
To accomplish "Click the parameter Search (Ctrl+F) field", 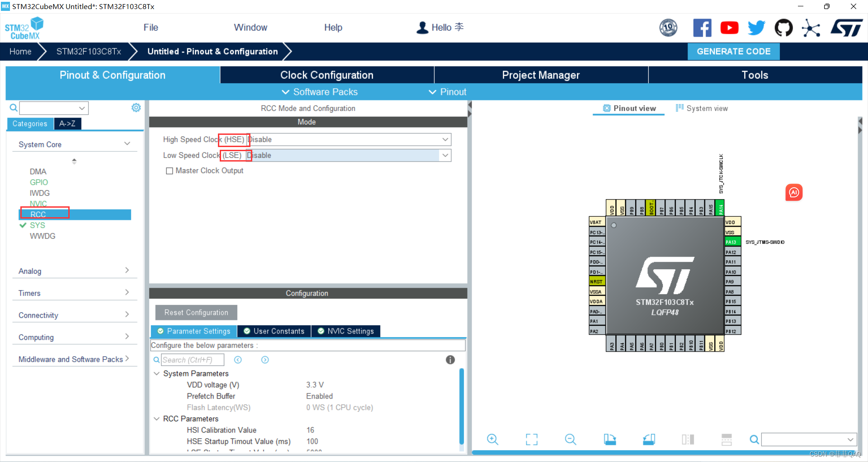I will click(193, 360).
